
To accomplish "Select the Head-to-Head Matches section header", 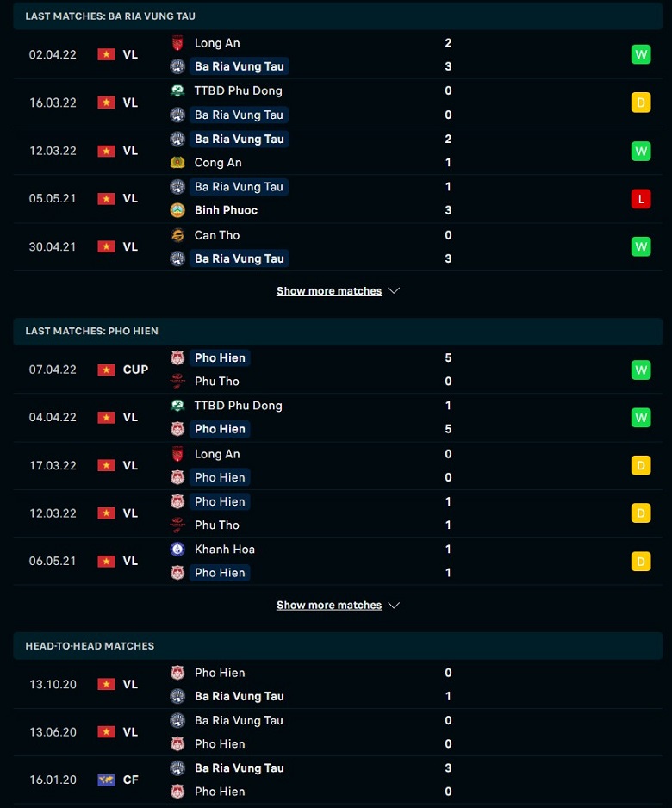I will (x=338, y=646).
